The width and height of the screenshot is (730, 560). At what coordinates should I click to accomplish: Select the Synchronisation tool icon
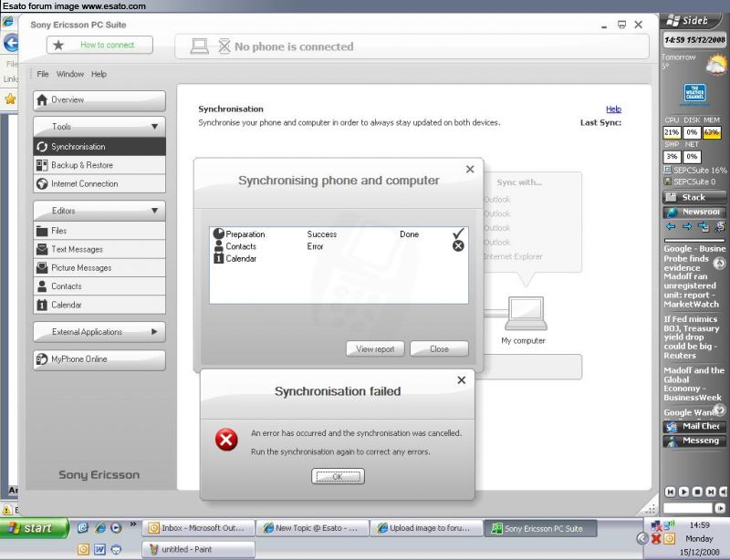(x=42, y=147)
